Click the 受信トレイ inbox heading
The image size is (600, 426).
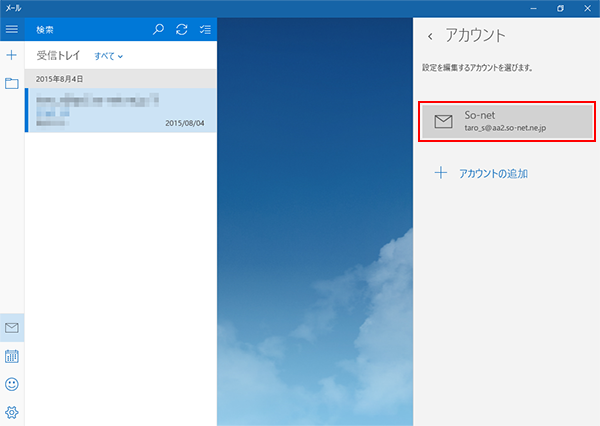tap(58, 56)
